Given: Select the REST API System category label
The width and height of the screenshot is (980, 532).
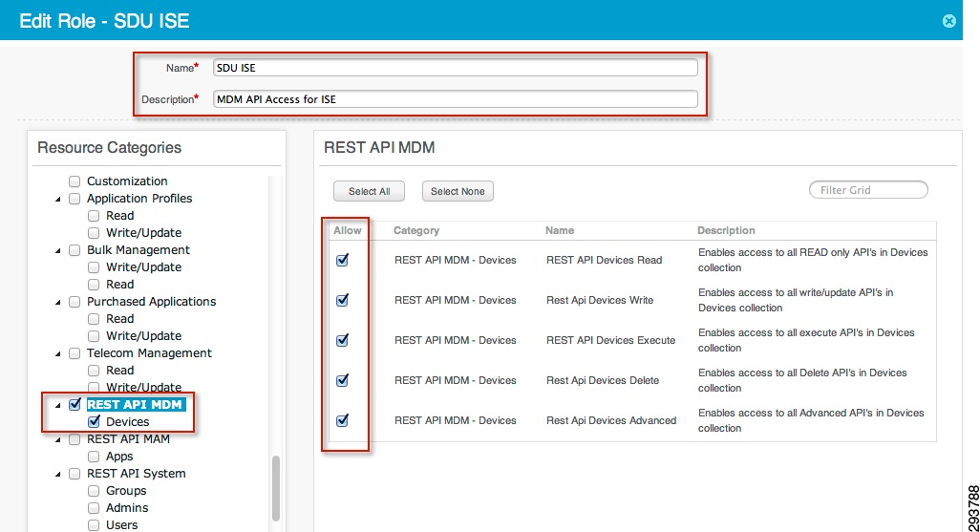Looking at the screenshot, I should click(x=137, y=473).
